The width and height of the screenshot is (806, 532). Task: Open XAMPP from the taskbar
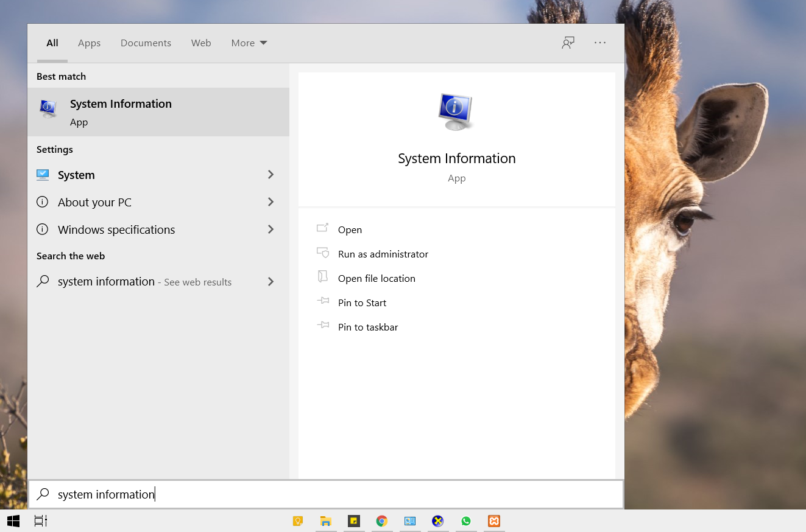[x=494, y=521]
